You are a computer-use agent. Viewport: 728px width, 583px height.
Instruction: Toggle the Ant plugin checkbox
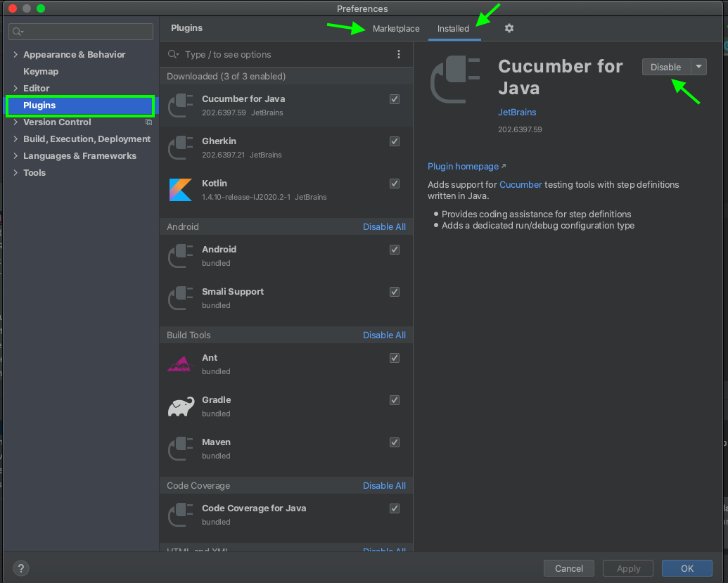(x=395, y=358)
